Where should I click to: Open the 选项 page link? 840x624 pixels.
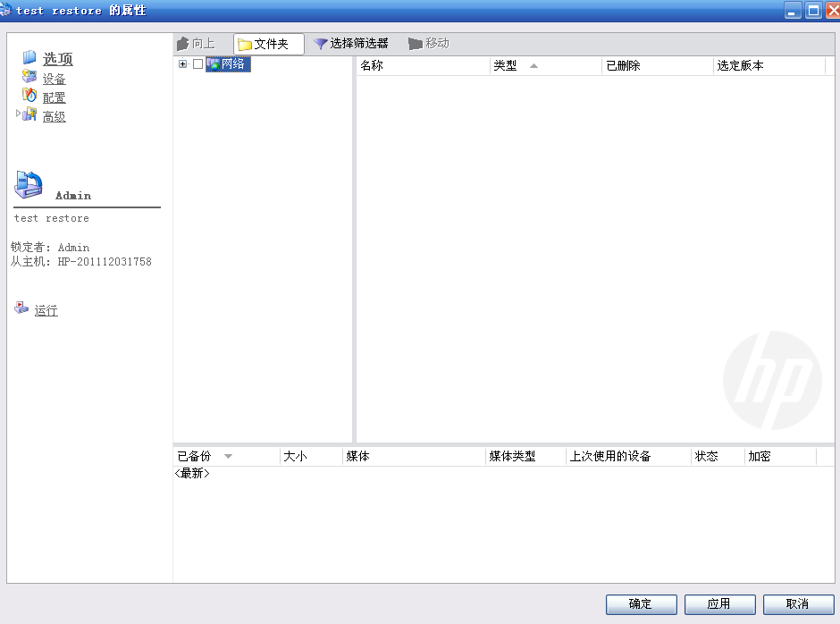tap(58, 59)
